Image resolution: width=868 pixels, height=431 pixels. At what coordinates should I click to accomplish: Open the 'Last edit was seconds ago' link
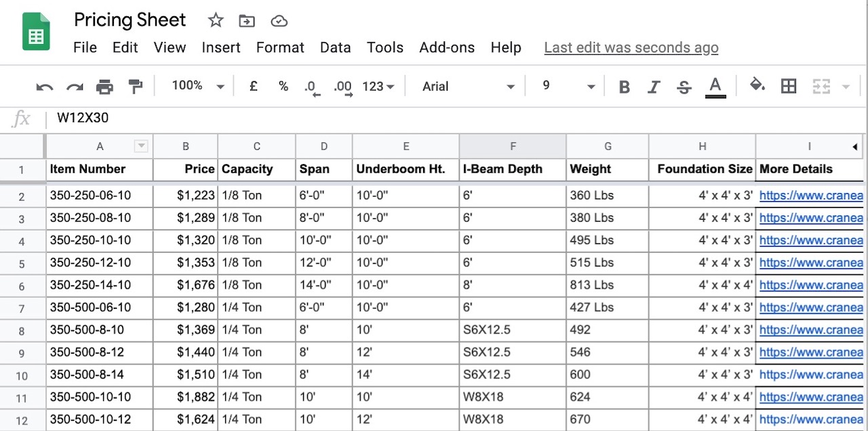pyautogui.click(x=631, y=47)
